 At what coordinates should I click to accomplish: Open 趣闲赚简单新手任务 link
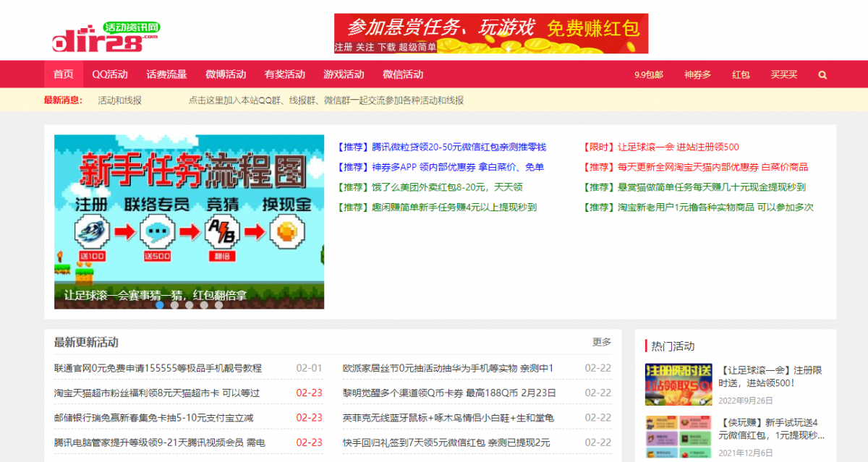click(437, 208)
